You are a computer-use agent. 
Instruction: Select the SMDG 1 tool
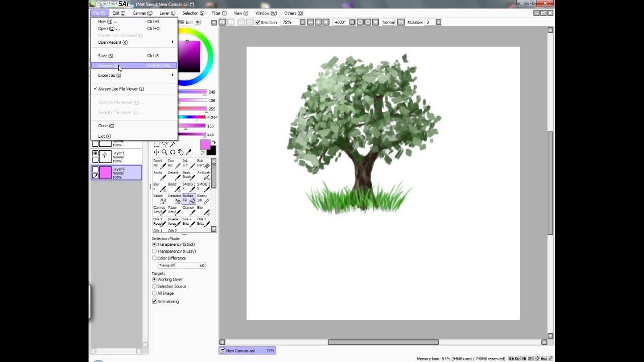[x=189, y=187]
